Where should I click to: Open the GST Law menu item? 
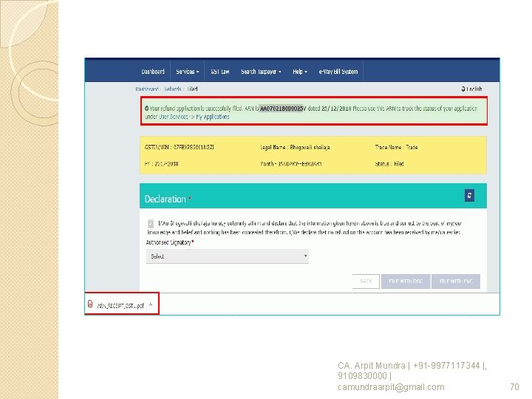pyautogui.click(x=220, y=72)
